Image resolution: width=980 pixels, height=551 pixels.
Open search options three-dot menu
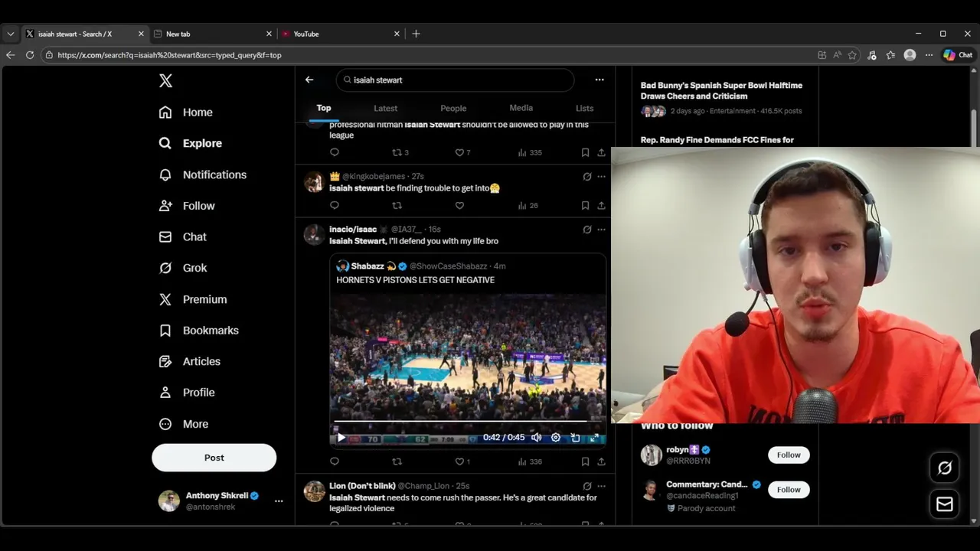(599, 80)
